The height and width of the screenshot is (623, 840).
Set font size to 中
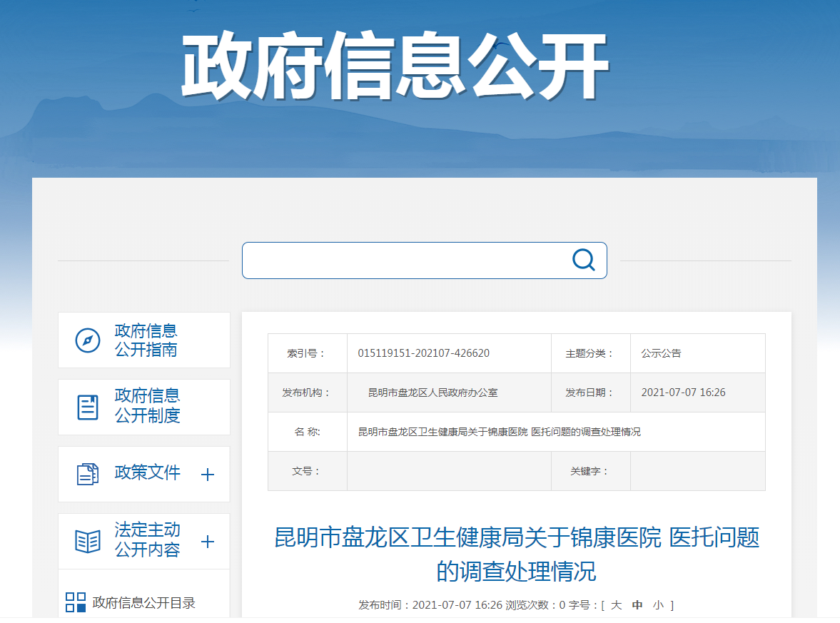pyautogui.click(x=637, y=605)
